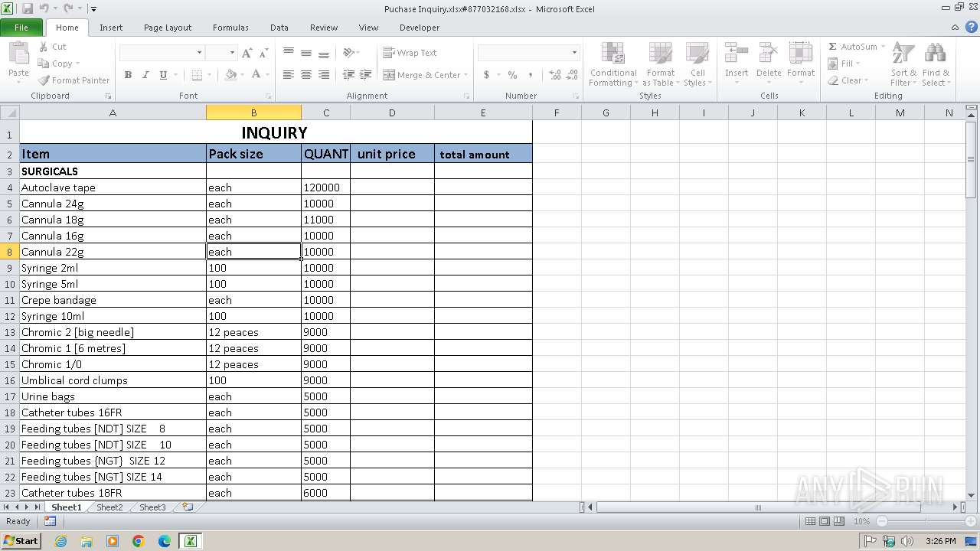Select the Format Painter brush
The height and width of the screenshot is (551, 980).
pos(43,80)
